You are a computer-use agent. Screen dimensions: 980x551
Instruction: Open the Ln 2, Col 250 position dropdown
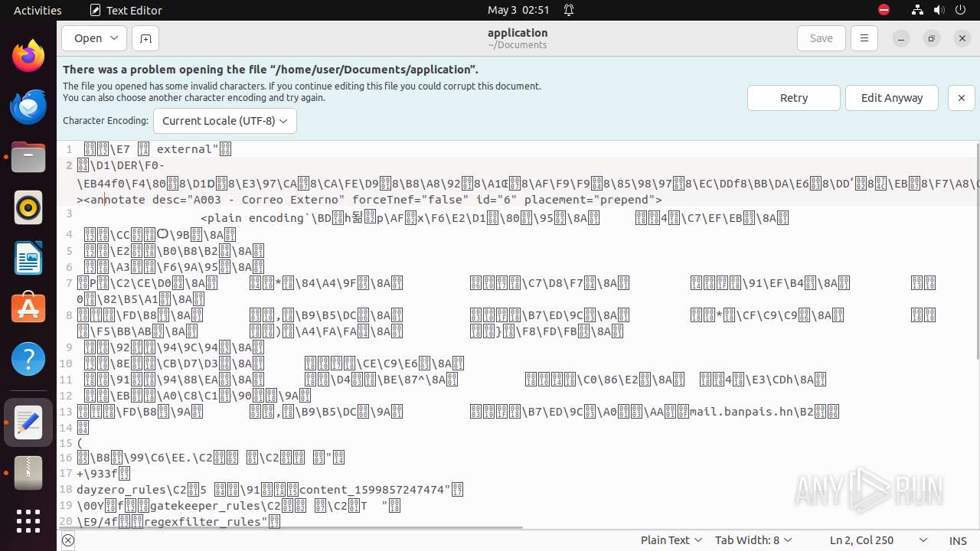pyautogui.click(x=878, y=540)
